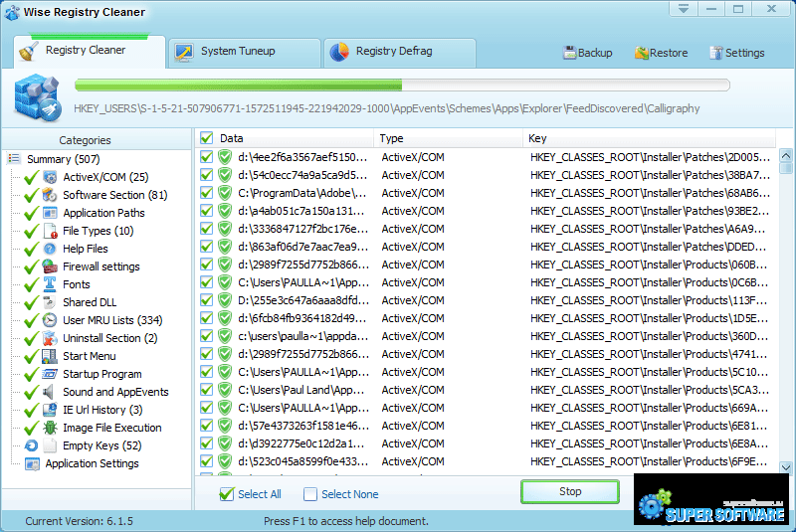Open Backup from the top bar
This screenshot has width=796, height=532.
[x=588, y=53]
